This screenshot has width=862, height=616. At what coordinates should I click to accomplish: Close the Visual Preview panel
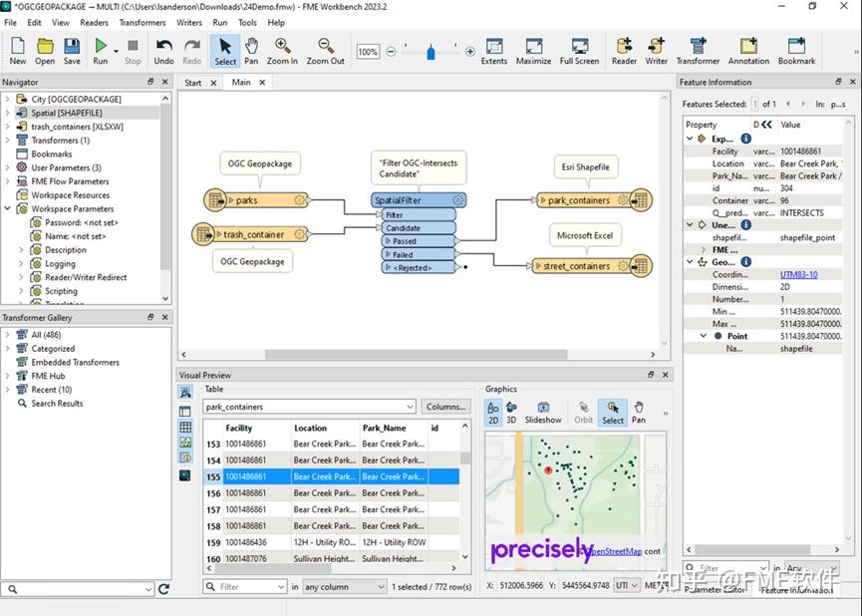click(666, 375)
